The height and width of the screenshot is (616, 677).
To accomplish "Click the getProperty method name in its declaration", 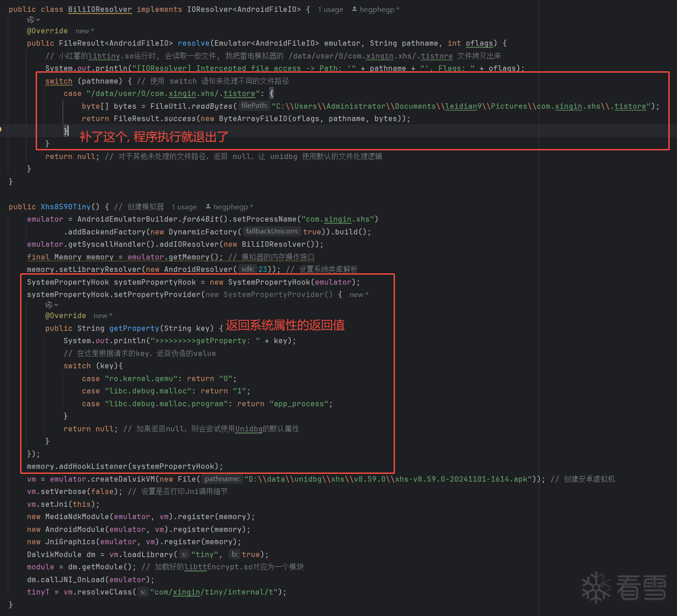I will coord(134,329).
